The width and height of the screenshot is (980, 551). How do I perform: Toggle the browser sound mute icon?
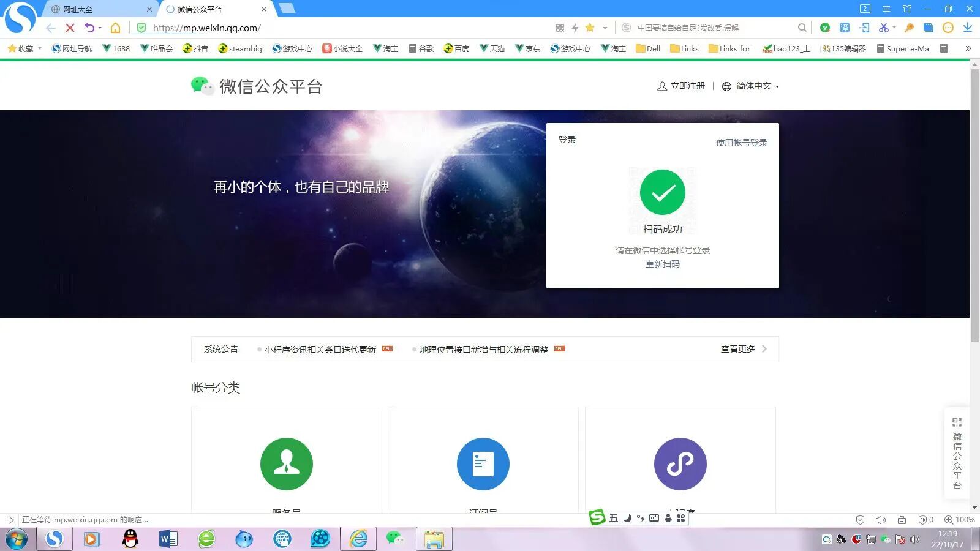click(x=881, y=520)
